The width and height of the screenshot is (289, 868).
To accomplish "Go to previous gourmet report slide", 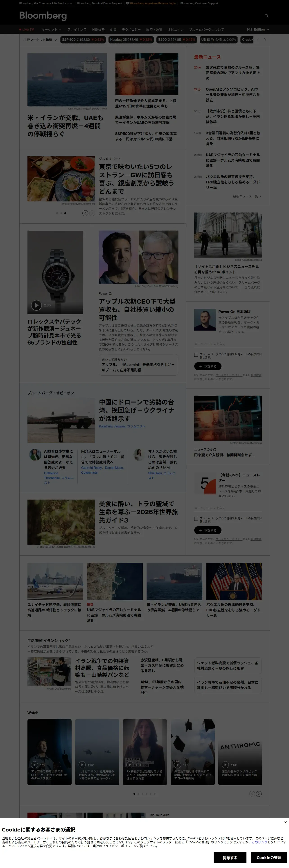I will click(85, 213).
